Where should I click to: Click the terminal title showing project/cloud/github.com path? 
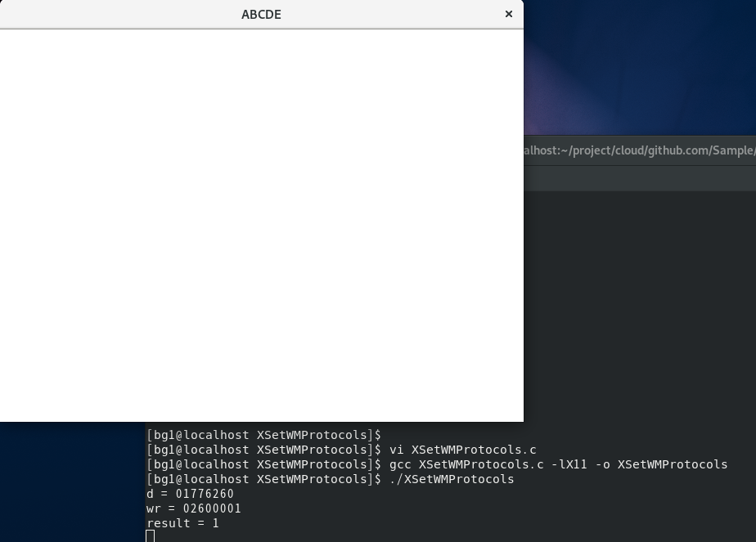pos(640,150)
